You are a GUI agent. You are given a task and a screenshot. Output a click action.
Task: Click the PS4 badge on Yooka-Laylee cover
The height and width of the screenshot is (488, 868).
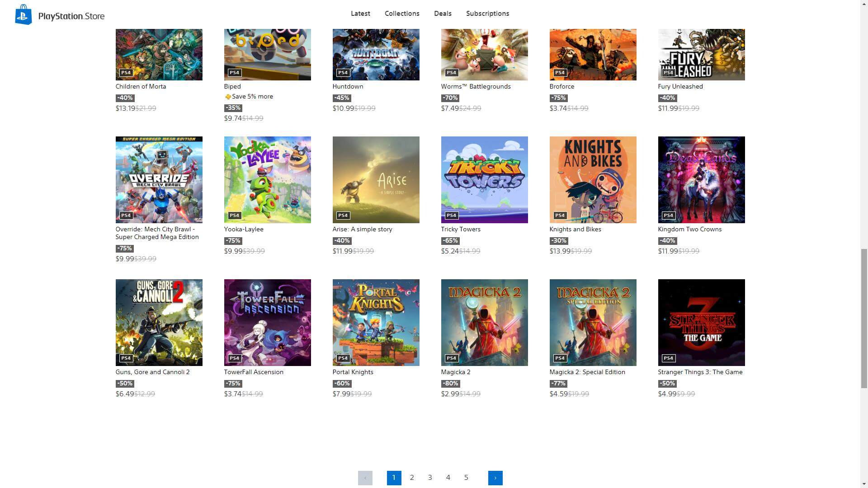234,216
